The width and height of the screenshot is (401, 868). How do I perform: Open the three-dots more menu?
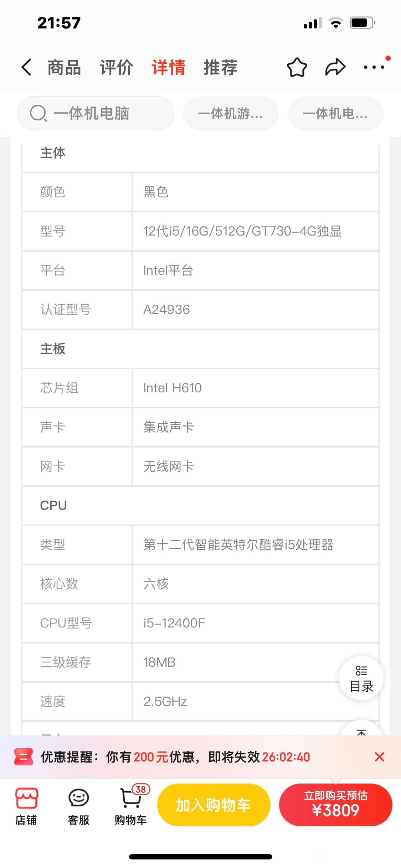374,67
